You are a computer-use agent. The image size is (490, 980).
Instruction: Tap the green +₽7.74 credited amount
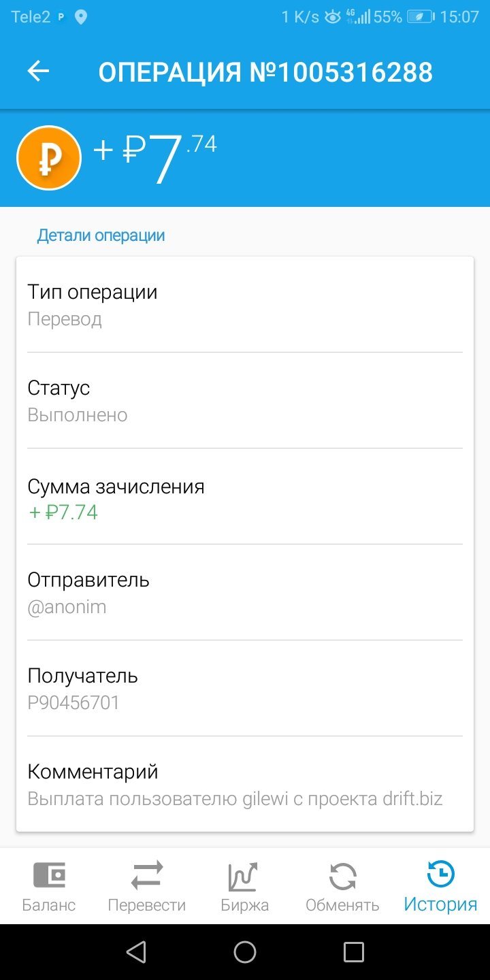coord(63,512)
